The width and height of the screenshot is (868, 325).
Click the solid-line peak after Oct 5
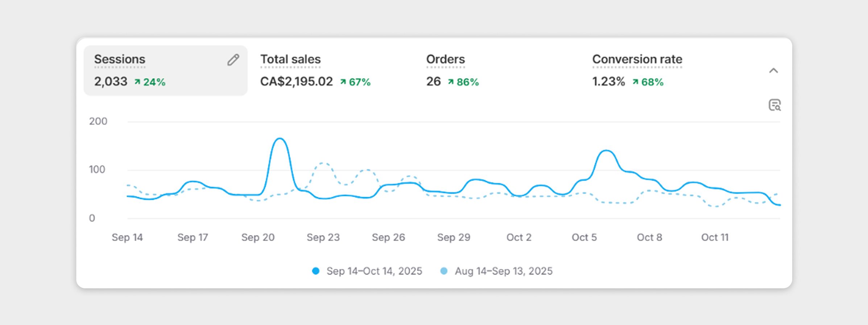(x=606, y=150)
